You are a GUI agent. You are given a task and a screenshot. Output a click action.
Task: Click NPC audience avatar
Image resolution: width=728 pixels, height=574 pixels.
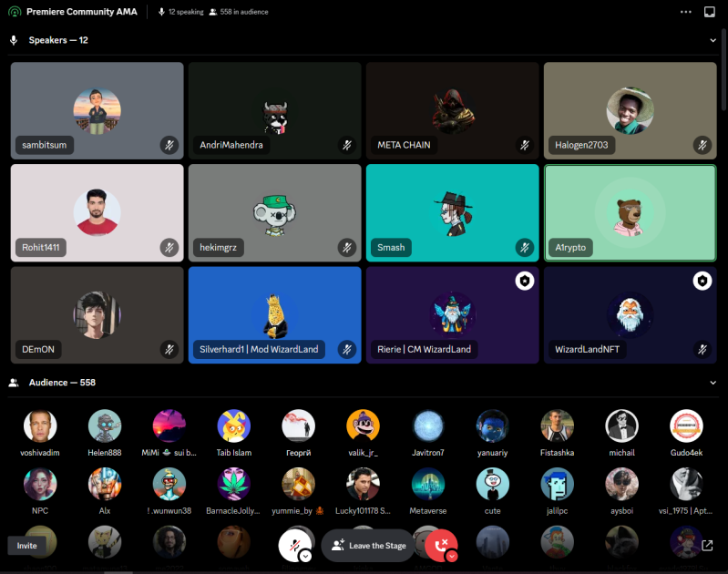pos(40,484)
